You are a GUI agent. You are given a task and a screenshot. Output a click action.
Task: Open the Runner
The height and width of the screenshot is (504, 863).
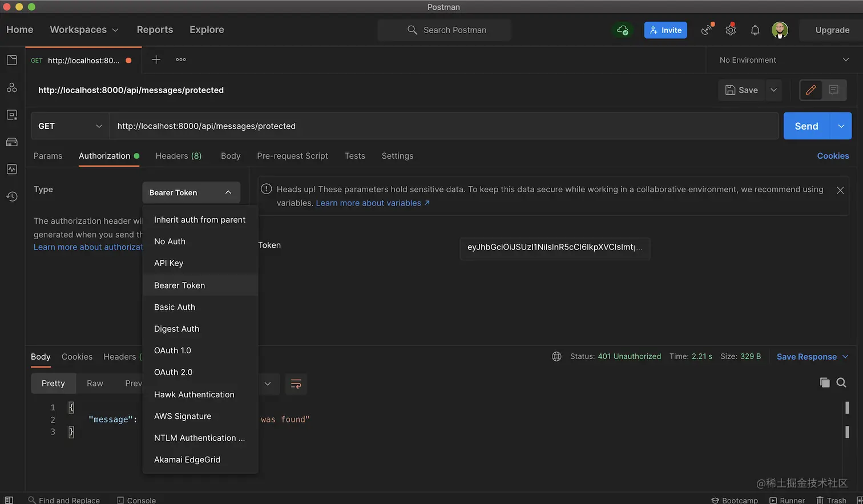tap(787, 500)
